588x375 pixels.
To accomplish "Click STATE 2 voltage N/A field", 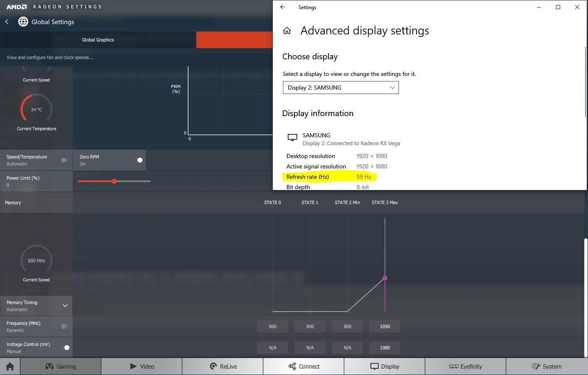I will point(348,348).
